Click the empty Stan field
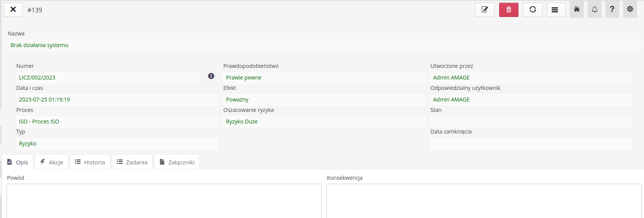This screenshot has width=644, height=218. pos(531,122)
